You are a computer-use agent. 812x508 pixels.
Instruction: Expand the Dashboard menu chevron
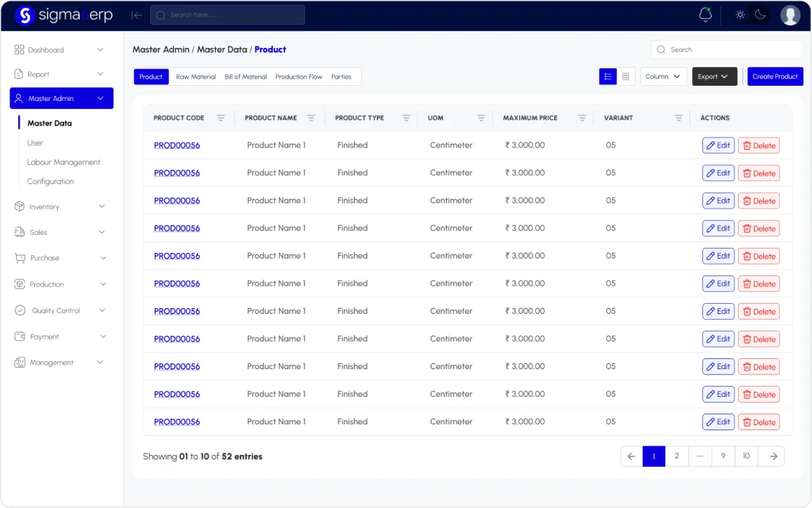click(100, 49)
